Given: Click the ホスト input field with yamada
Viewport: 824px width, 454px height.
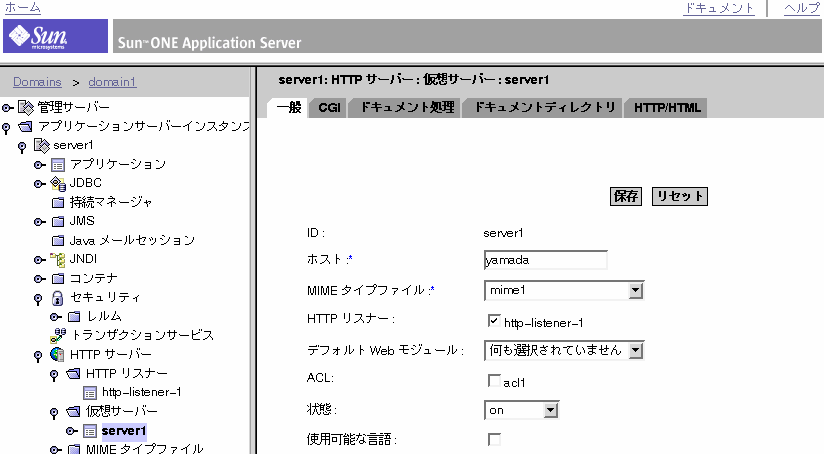Looking at the screenshot, I should click(545, 260).
